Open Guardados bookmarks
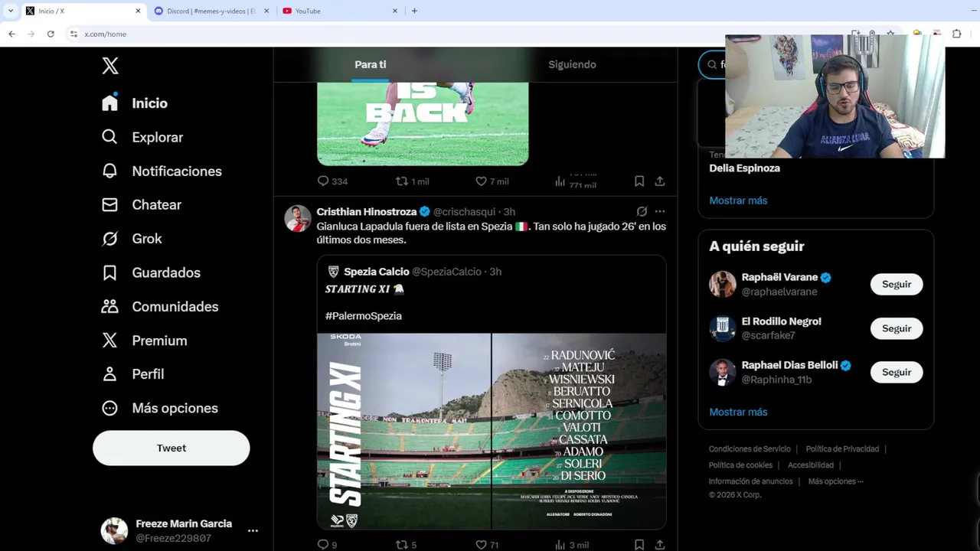The height and width of the screenshot is (551, 980). tap(151, 272)
